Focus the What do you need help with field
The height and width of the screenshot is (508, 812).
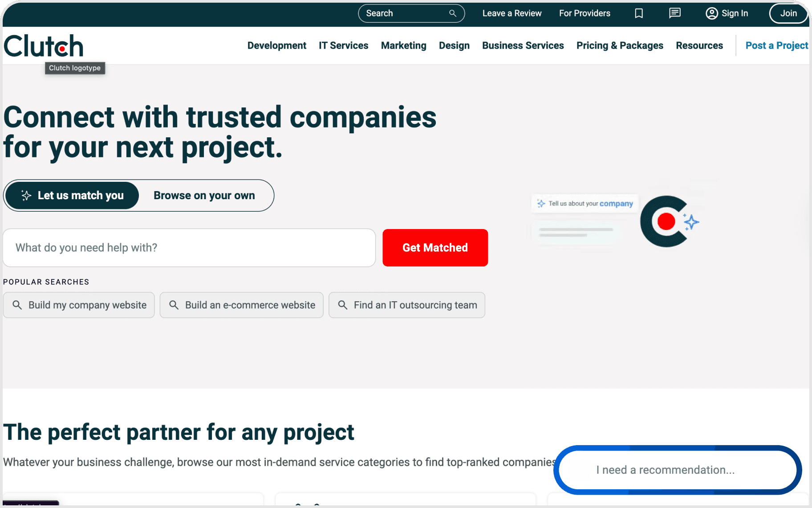(189, 248)
